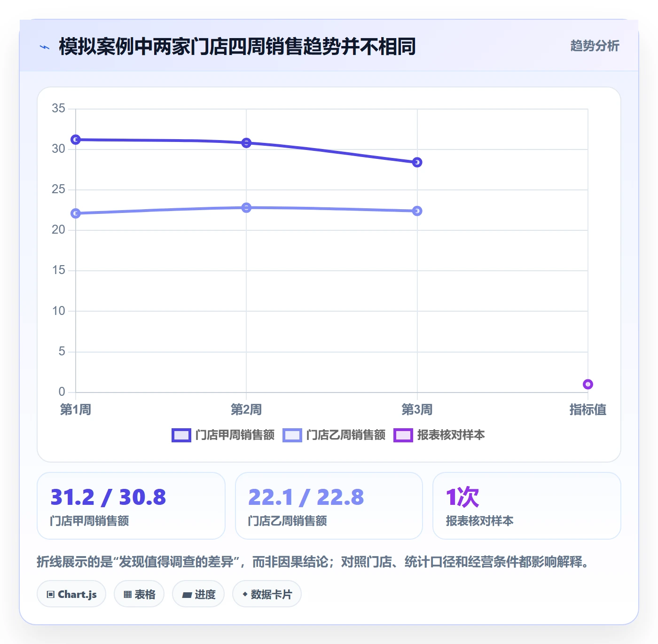This screenshot has width=658, height=644.
Task: Click the chart title 模拟案例中两家门店四周销售趋势并不相同
Action: 237,47
